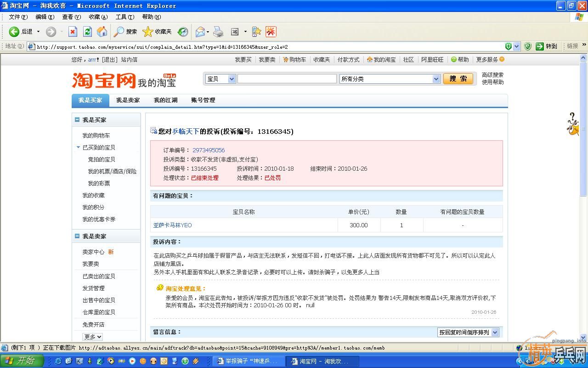The width and height of the screenshot is (588, 368).
Task: Go to the Home page icon
Action: tap(102, 32)
